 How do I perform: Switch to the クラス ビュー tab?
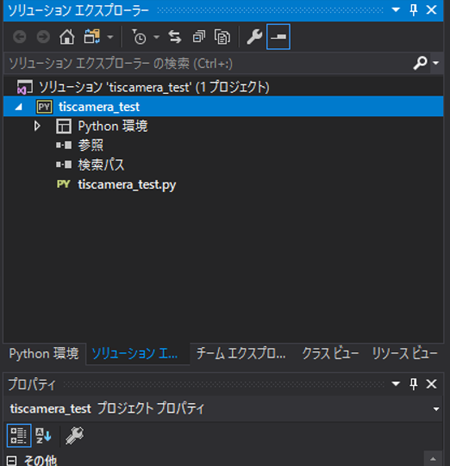(330, 354)
